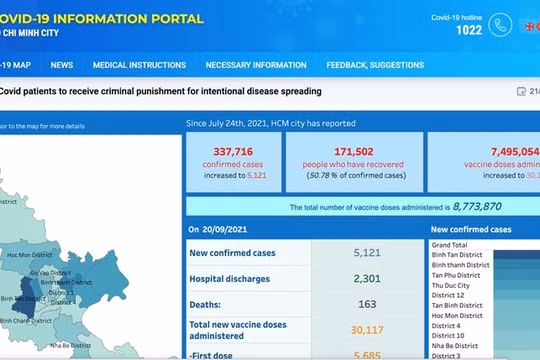
Task: Select Hoc Mon District in the chart list
Action: (457, 316)
